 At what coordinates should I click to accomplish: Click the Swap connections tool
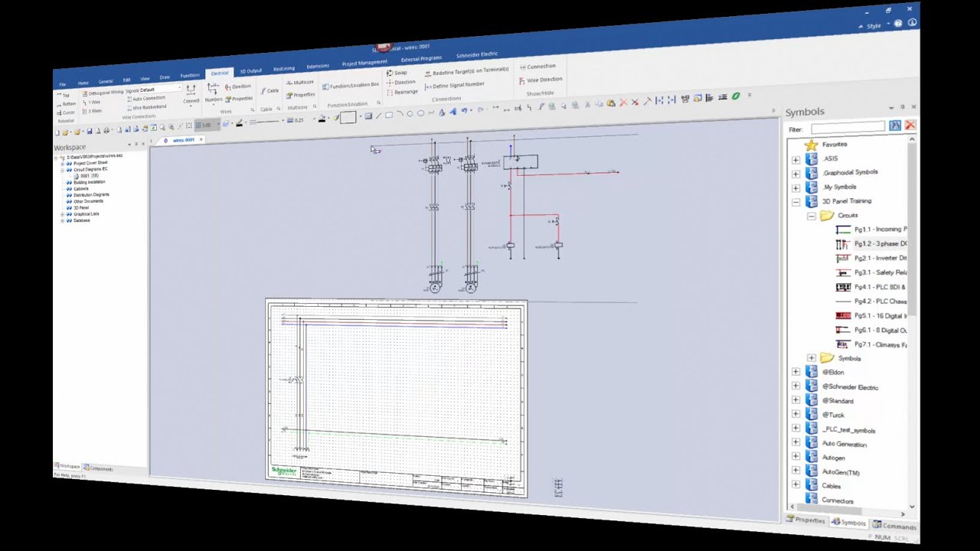[397, 73]
